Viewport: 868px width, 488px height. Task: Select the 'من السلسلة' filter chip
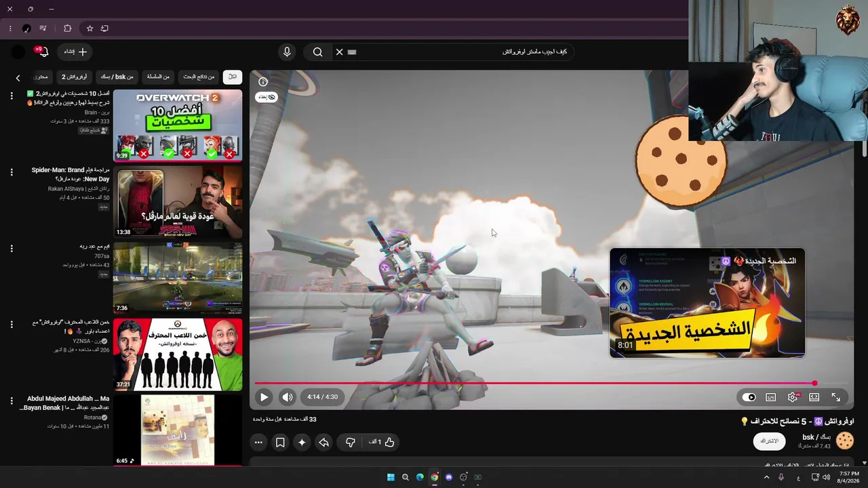coord(158,77)
